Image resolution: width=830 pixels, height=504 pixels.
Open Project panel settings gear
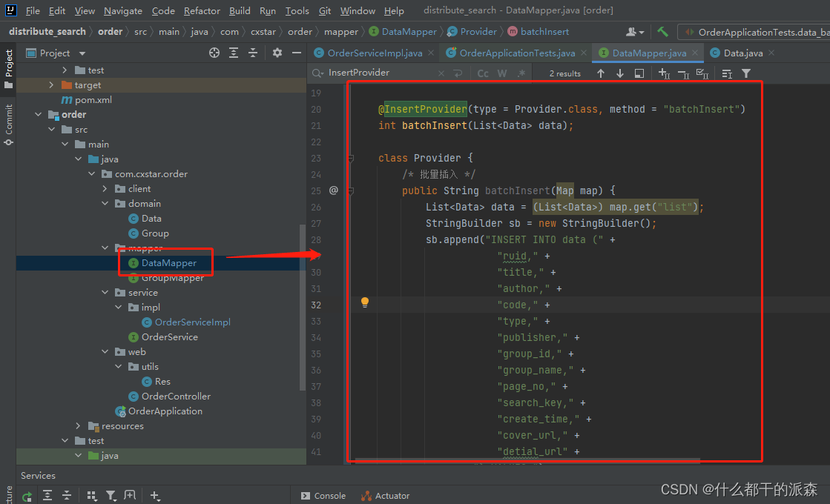(277, 53)
